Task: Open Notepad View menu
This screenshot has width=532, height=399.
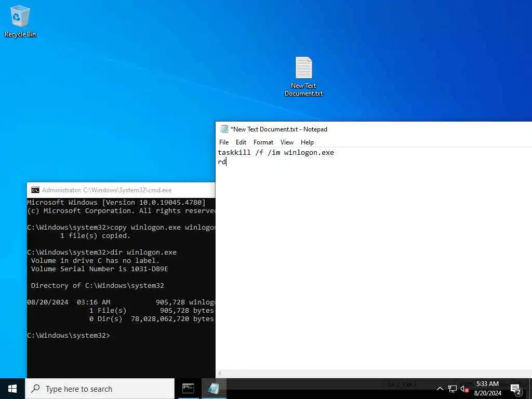Action: coord(287,142)
